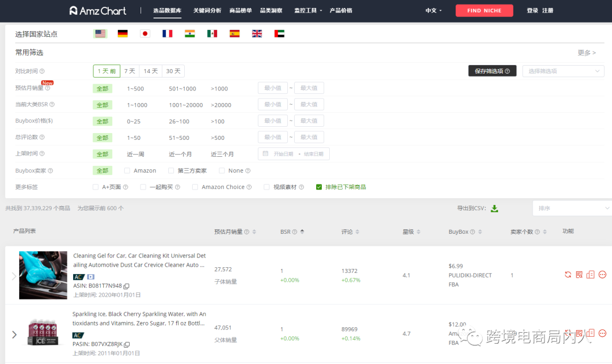612x364 pixels.
Task: Open the 品类洞察 nav tab
Action: pos(271,11)
